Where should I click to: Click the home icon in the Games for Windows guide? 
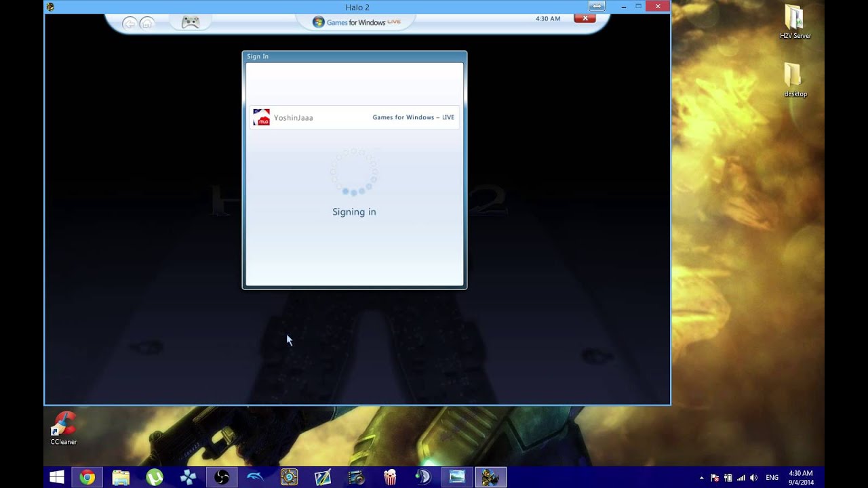click(x=146, y=24)
